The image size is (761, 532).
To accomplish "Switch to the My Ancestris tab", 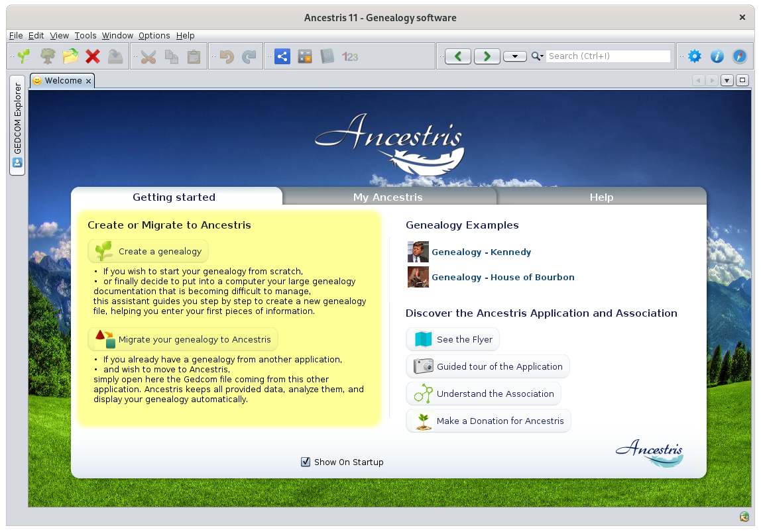I will click(x=388, y=197).
